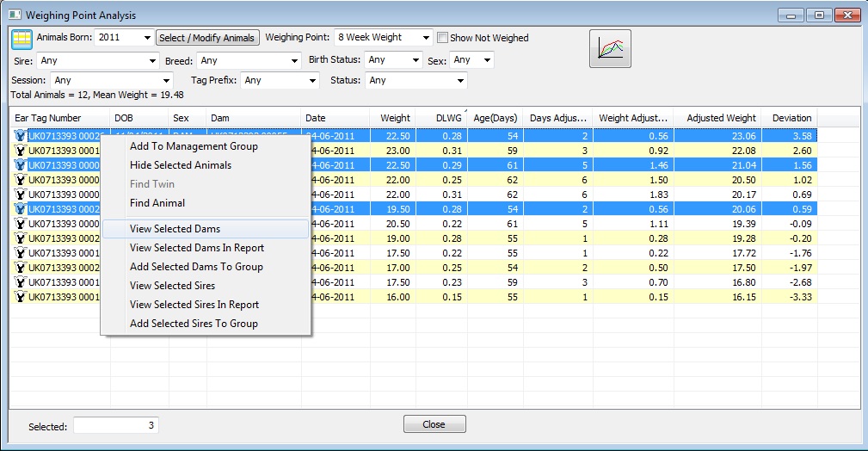Click the Dam column header
The height and width of the screenshot is (451, 868).
tap(254, 118)
